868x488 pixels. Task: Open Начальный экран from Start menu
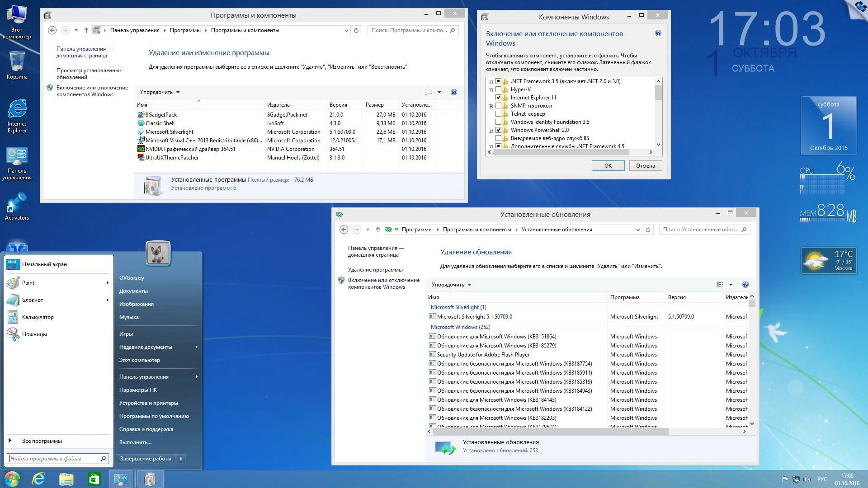(x=58, y=264)
